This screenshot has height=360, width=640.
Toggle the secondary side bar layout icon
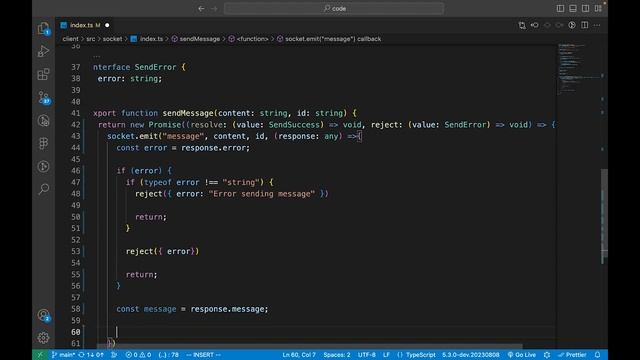[585, 8]
